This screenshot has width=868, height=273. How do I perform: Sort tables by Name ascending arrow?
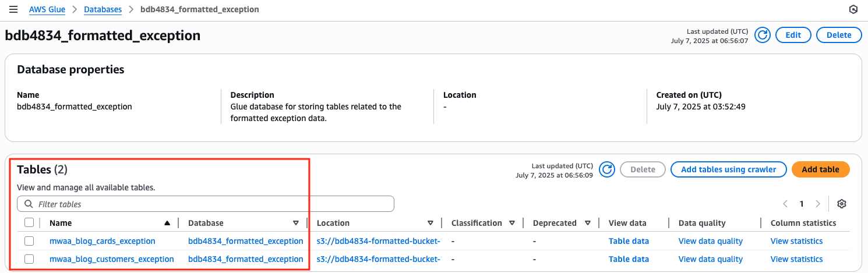(167, 223)
